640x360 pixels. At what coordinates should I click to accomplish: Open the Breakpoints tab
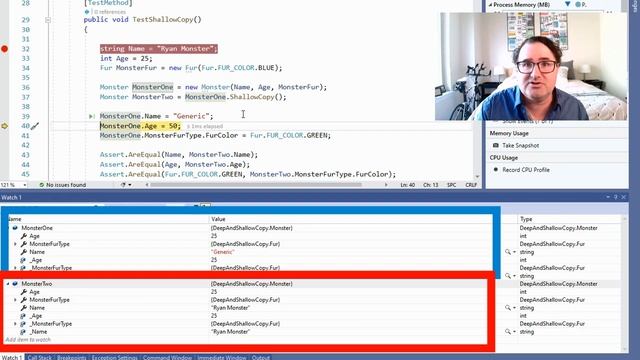pos(72,358)
